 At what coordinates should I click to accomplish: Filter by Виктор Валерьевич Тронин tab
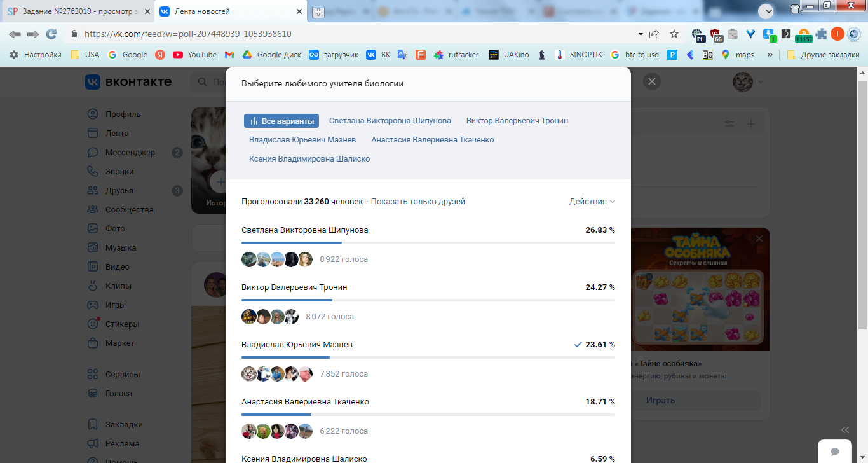pos(517,121)
